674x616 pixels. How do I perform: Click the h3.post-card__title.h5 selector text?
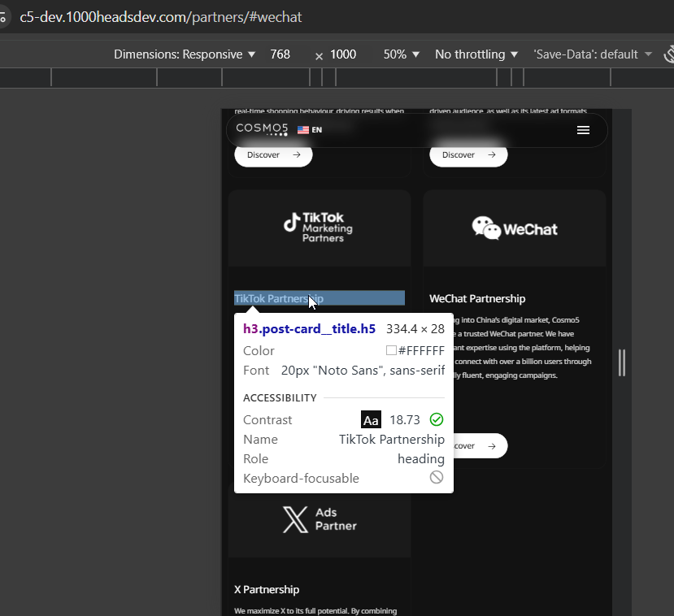pyautogui.click(x=309, y=328)
